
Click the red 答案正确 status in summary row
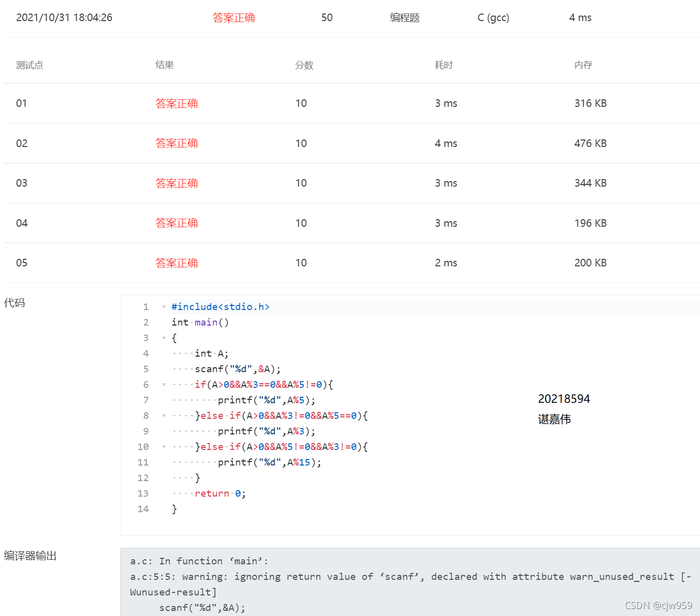pos(234,18)
